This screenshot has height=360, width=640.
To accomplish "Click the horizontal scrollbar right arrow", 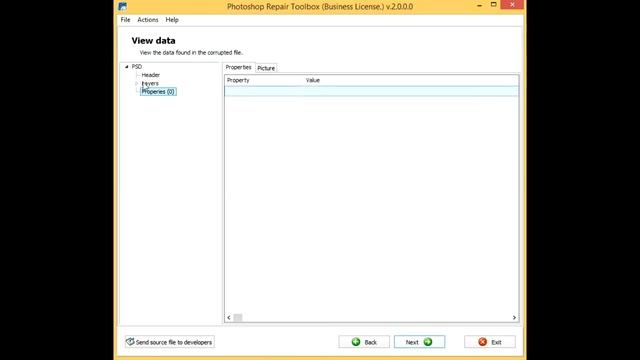I will (x=514, y=318).
